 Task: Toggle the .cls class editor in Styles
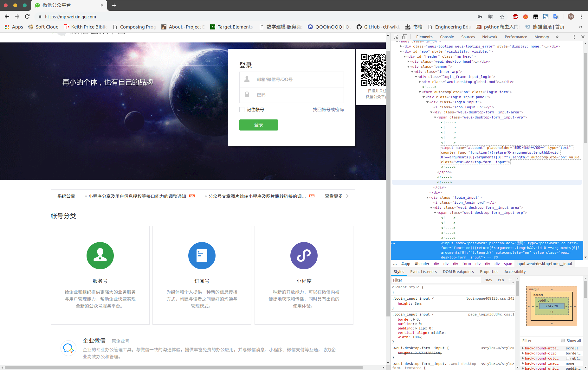point(500,280)
